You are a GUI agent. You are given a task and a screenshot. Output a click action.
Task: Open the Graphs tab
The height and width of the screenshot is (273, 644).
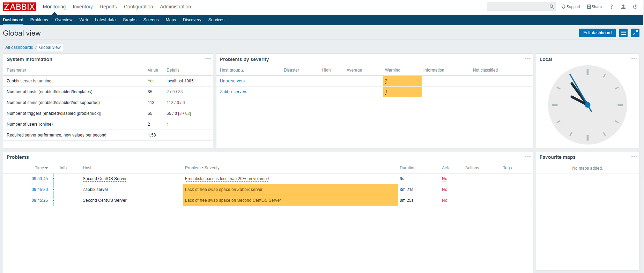(129, 20)
